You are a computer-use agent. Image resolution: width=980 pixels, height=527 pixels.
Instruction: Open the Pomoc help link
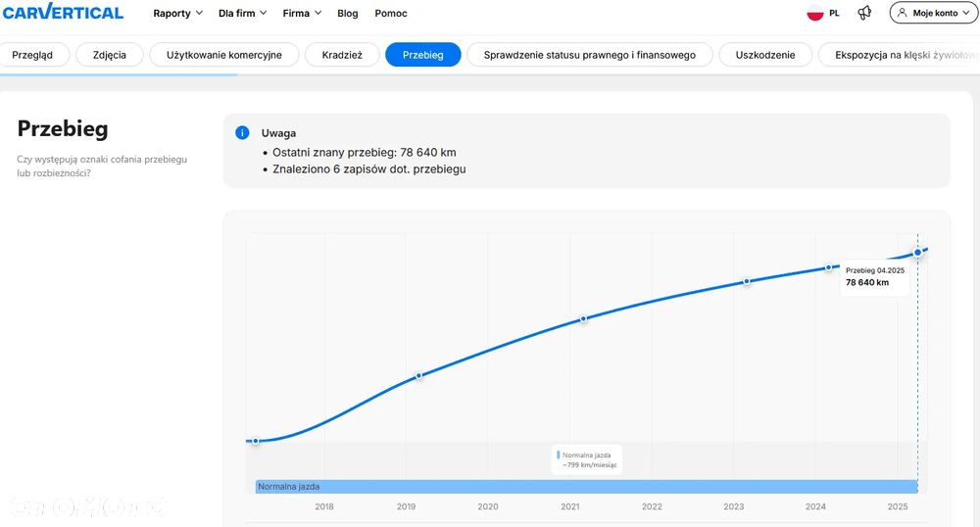click(391, 14)
